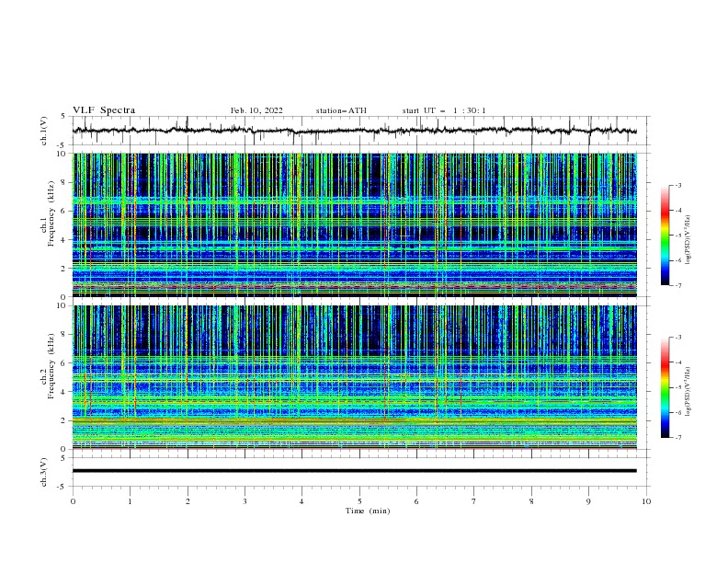Click the "VLF Spectra" plot title
Image resolution: width=728 pixels, height=563 pixels.
pos(104,110)
